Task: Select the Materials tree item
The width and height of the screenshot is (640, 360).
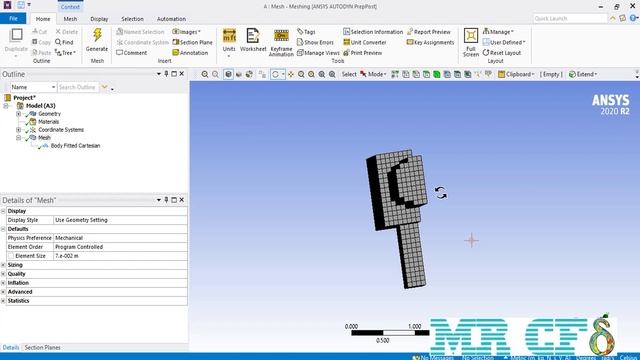Action: coord(49,122)
